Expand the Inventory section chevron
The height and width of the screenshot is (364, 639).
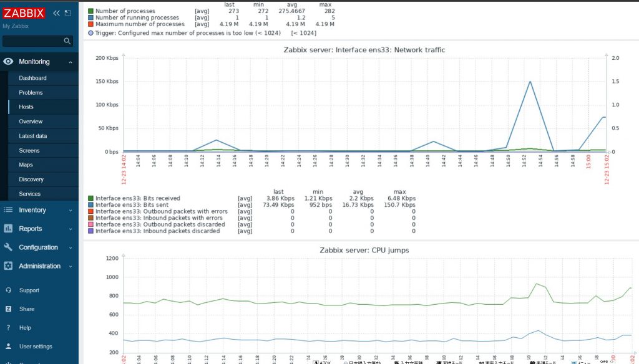(x=71, y=211)
